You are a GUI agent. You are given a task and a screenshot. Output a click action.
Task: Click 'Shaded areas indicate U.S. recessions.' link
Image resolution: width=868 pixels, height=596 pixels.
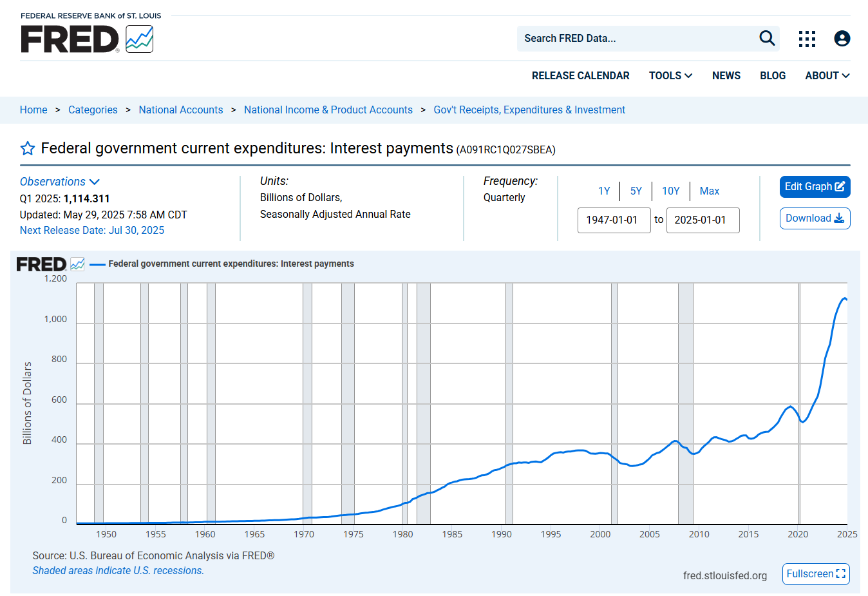(118, 570)
